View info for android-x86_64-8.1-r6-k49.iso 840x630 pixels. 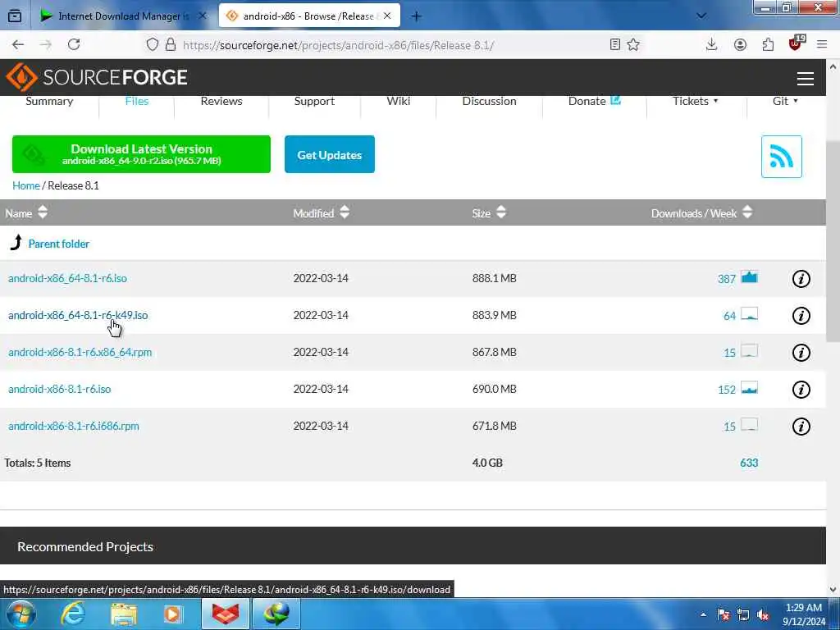[801, 316]
